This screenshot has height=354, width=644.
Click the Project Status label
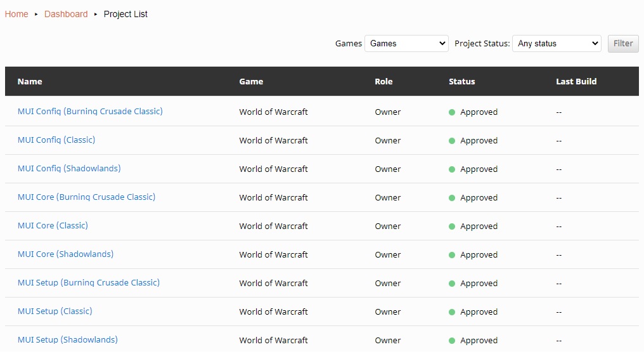[x=482, y=44]
